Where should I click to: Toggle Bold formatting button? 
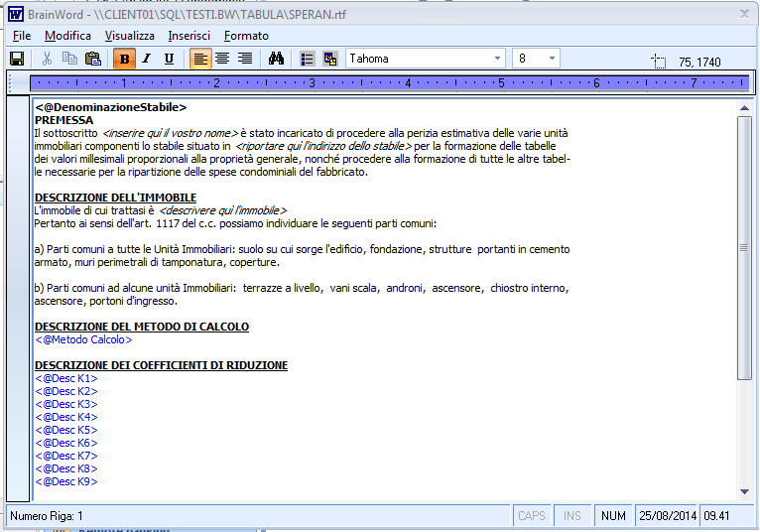click(125, 59)
